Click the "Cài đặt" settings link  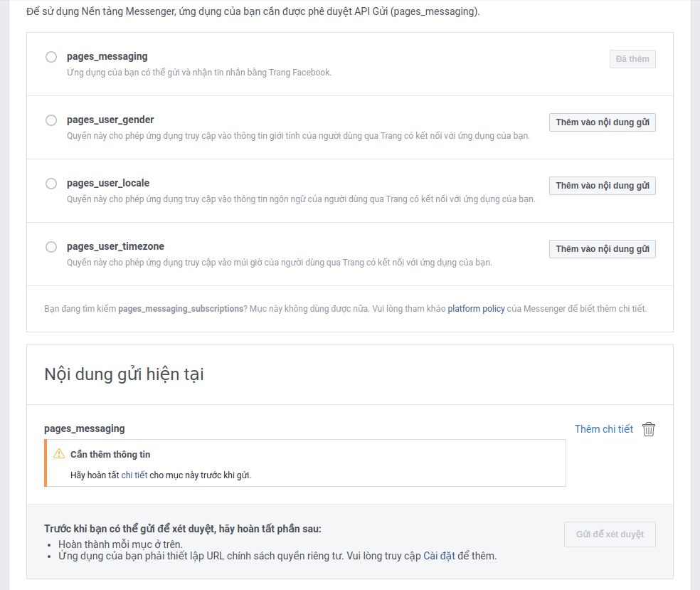pyautogui.click(x=440, y=556)
